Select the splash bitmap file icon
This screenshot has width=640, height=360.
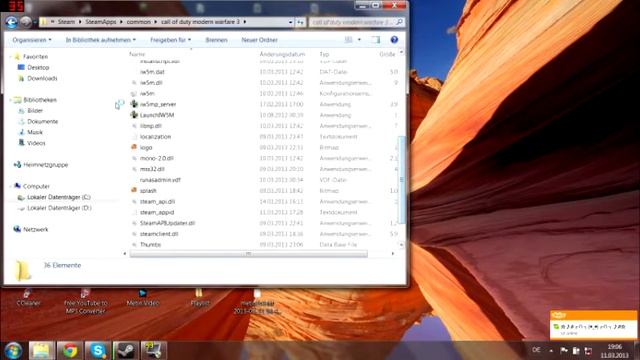pyautogui.click(x=134, y=191)
